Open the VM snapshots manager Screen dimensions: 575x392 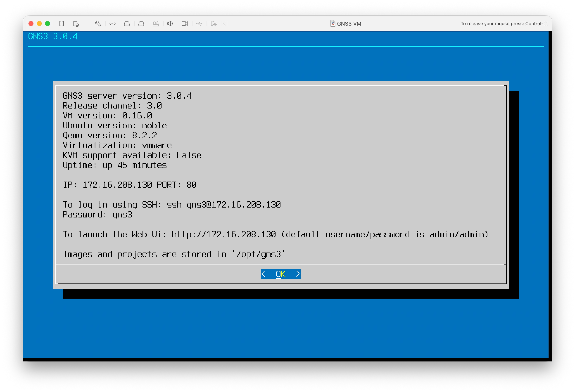(76, 24)
